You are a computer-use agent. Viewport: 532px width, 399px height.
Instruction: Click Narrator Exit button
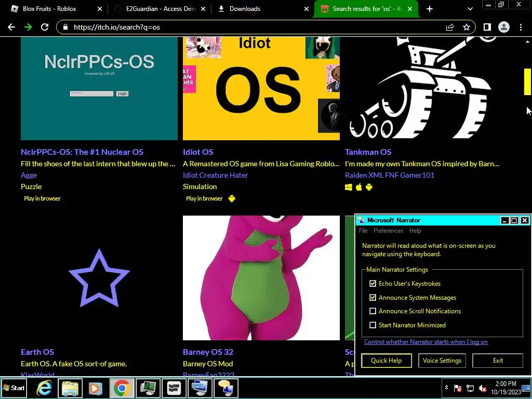pyautogui.click(x=498, y=361)
